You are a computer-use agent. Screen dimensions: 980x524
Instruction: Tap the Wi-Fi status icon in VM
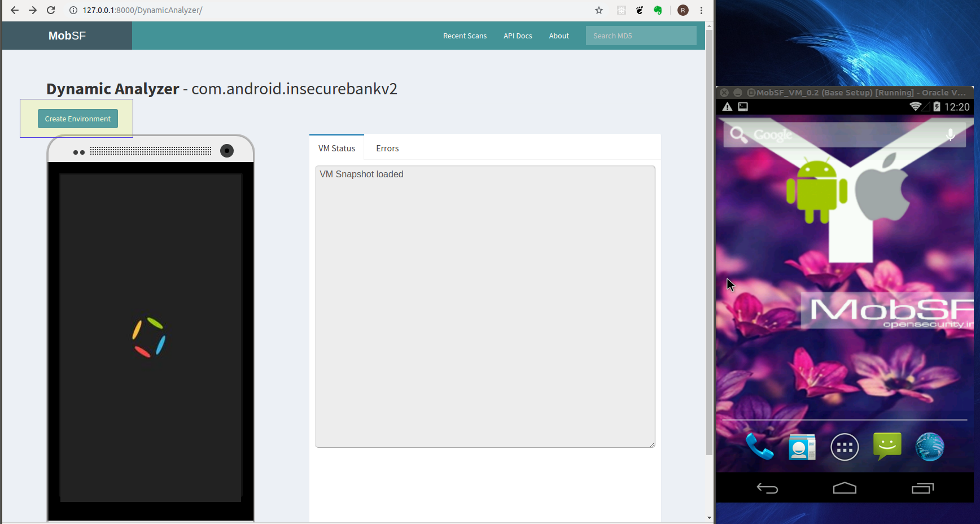click(x=916, y=106)
